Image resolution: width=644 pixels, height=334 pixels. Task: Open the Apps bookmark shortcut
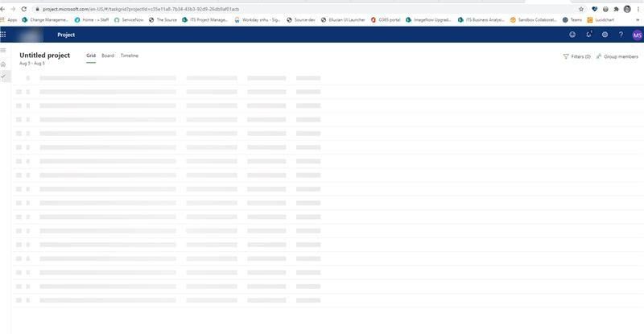coord(9,20)
